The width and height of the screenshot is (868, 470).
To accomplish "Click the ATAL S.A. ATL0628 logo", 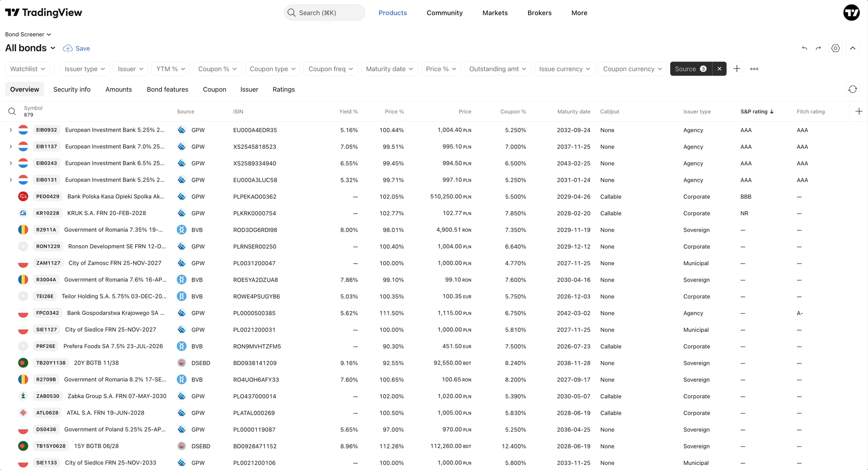I will pyautogui.click(x=23, y=413).
